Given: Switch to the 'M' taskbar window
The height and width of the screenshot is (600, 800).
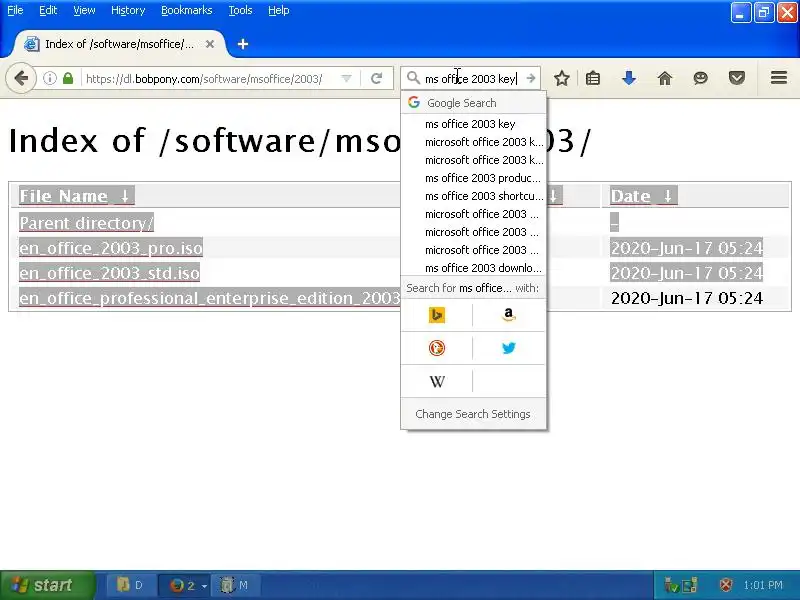Looking at the screenshot, I should 236,585.
